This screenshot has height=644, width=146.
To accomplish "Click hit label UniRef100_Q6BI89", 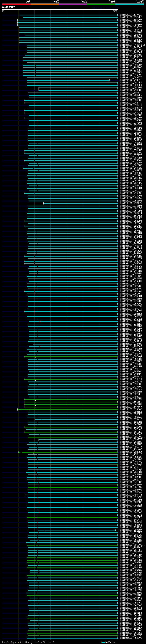I will [131, 442].
